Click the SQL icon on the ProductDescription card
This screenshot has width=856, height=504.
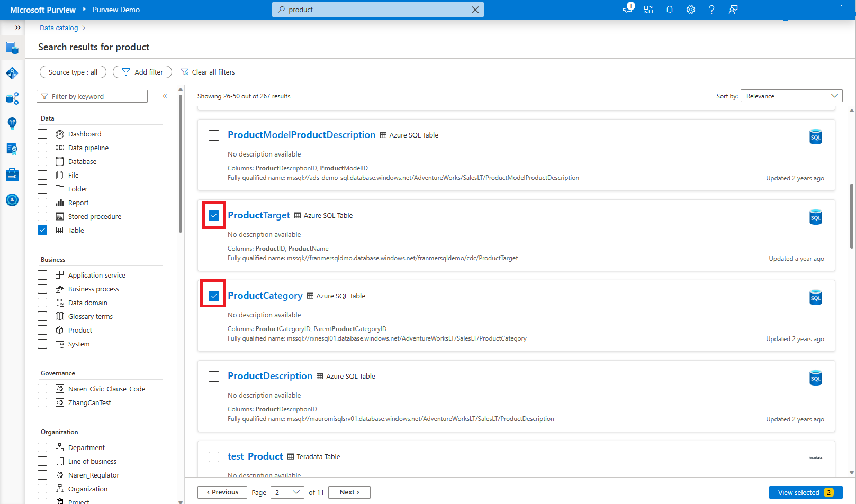pos(816,378)
